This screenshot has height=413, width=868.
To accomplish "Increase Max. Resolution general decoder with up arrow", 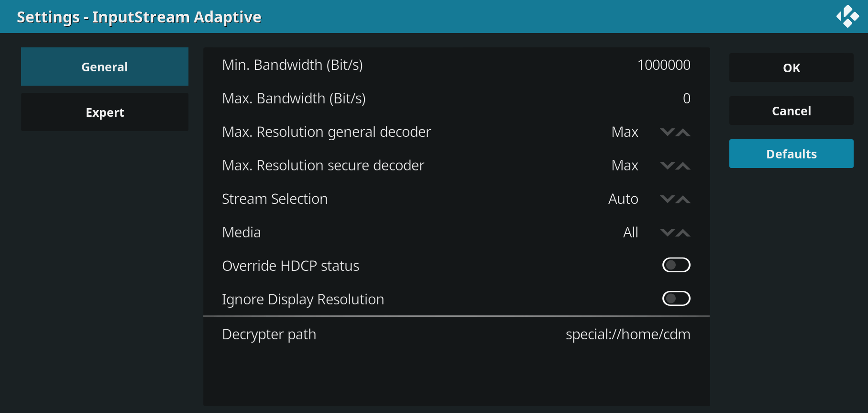I will [684, 132].
